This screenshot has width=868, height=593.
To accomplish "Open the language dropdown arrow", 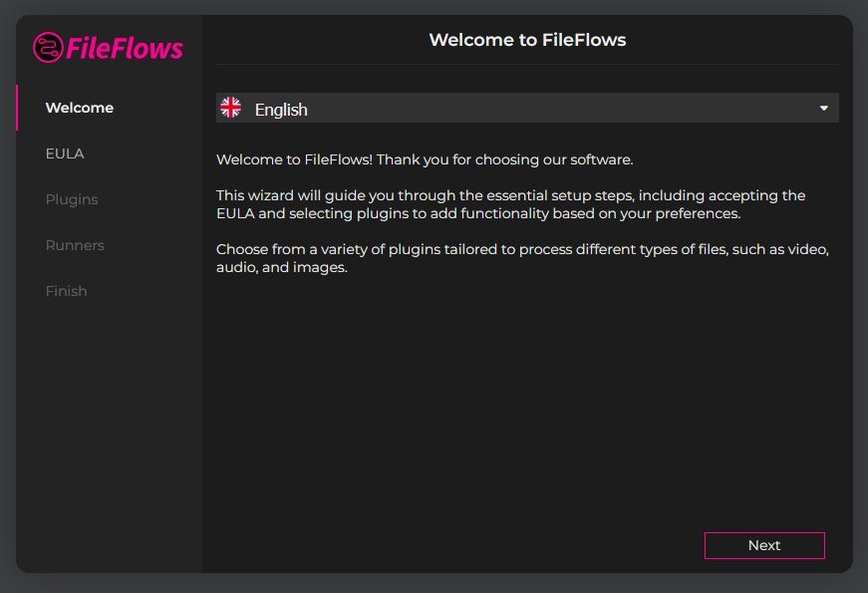I will [x=824, y=108].
